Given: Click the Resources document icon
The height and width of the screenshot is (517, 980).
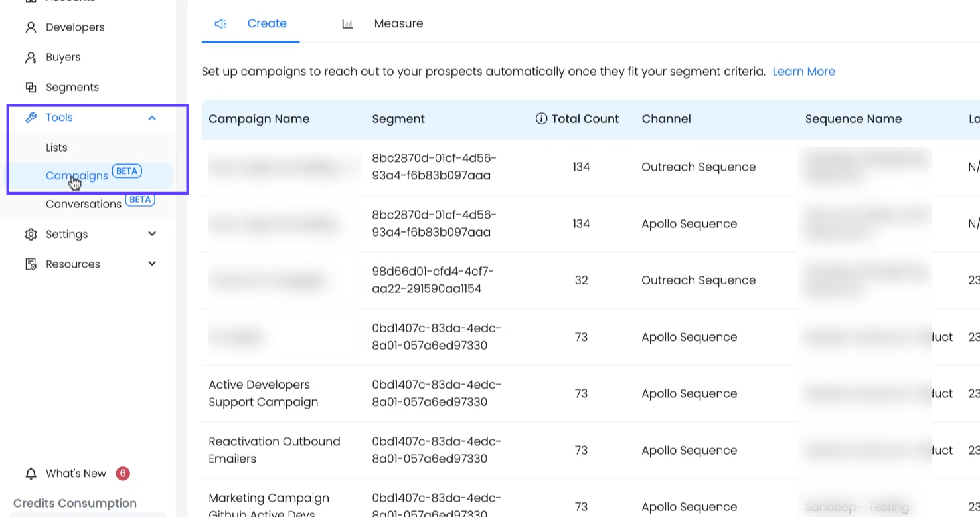Looking at the screenshot, I should pyautogui.click(x=31, y=264).
